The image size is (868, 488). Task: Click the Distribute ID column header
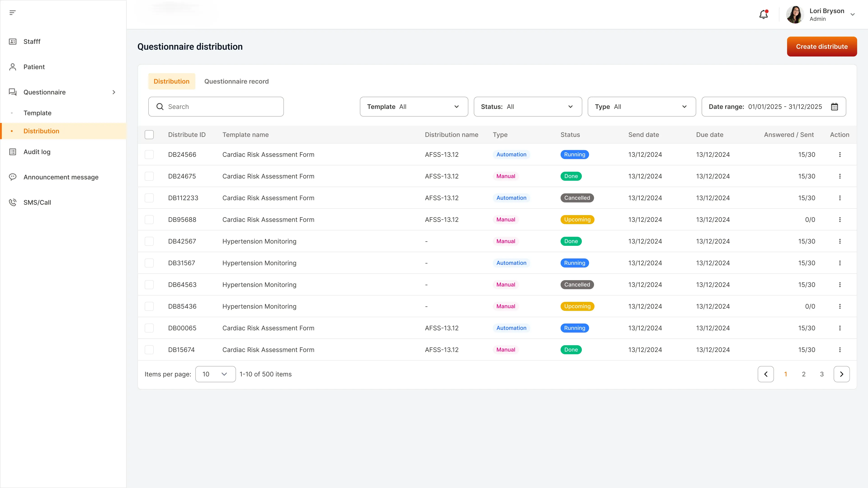pyautogui.click(x=187, y=135)
